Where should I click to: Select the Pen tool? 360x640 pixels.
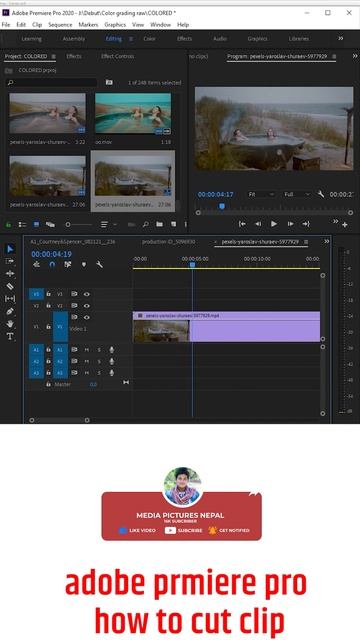(x=10, y=311)
